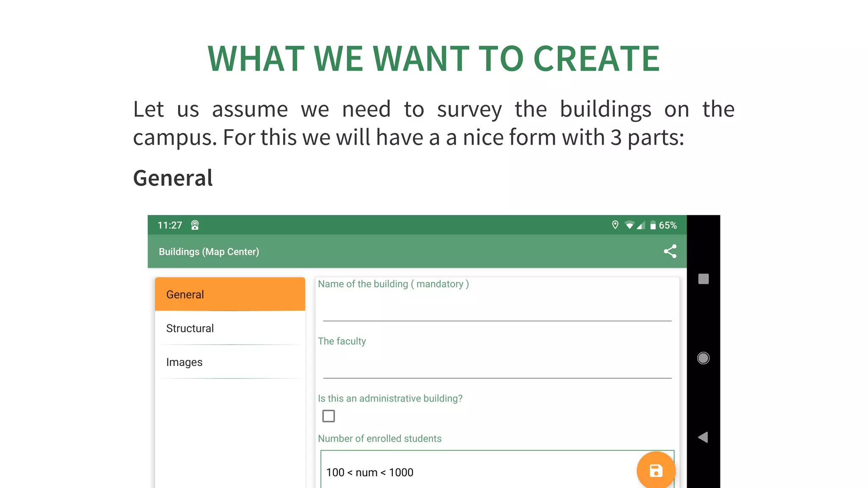The image size is (868, 488).
Task: Click the 65% battery percentage text
Action: click(x=668, y=225)
